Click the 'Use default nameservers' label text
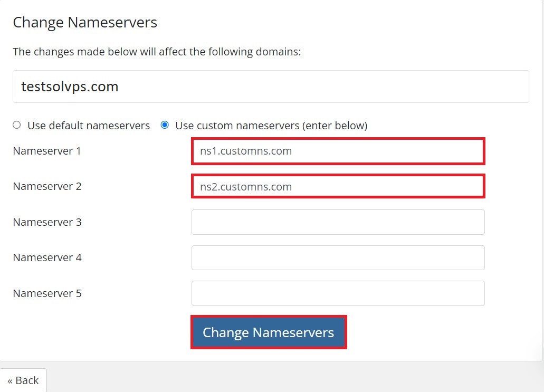544x392 pixels. (x=89, y=126)
